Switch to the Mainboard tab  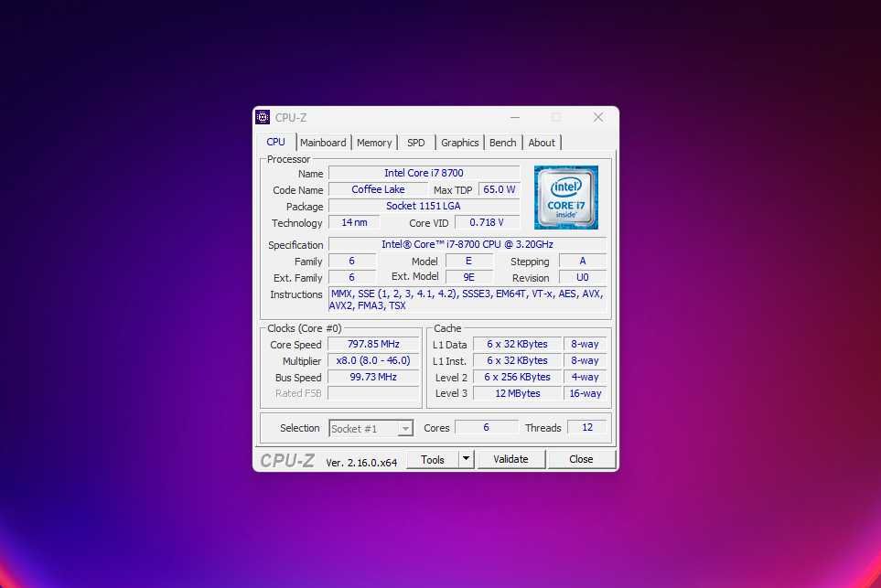pos(323,143)
